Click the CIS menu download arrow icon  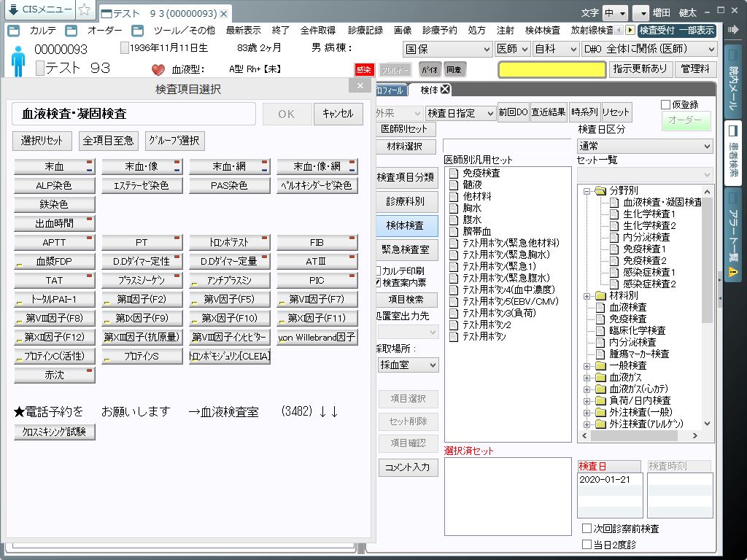pyautogui.click(x=13, y=9)
